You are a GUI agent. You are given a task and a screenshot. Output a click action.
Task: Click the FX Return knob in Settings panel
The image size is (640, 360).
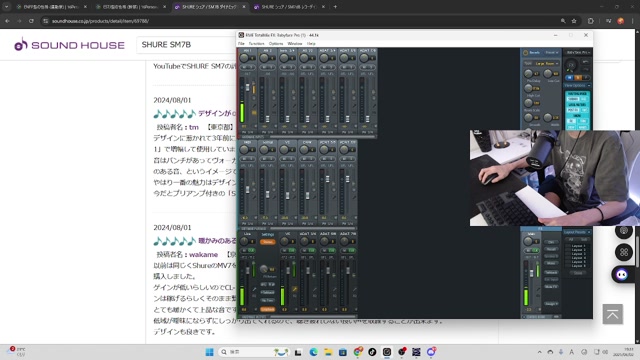[264, 269]
